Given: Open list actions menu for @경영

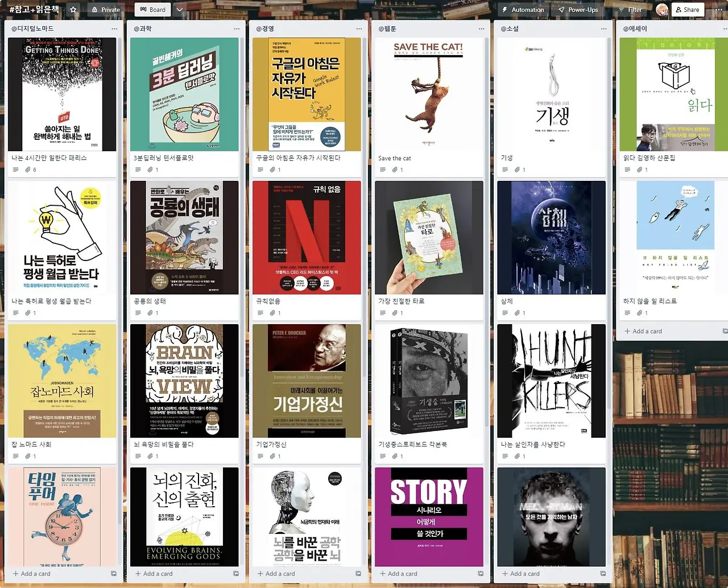Looking at the screenshot, I should click(359, 28).
